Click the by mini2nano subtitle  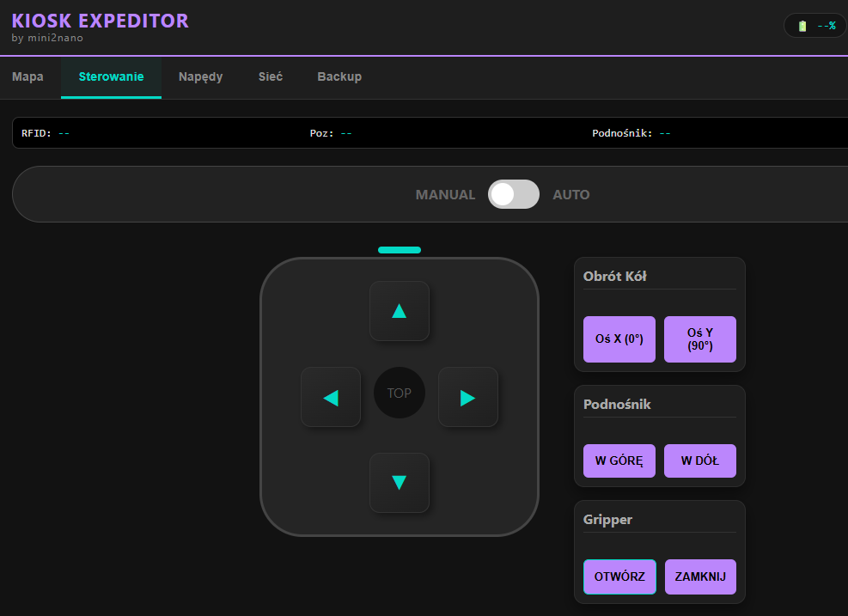point(47,38)
